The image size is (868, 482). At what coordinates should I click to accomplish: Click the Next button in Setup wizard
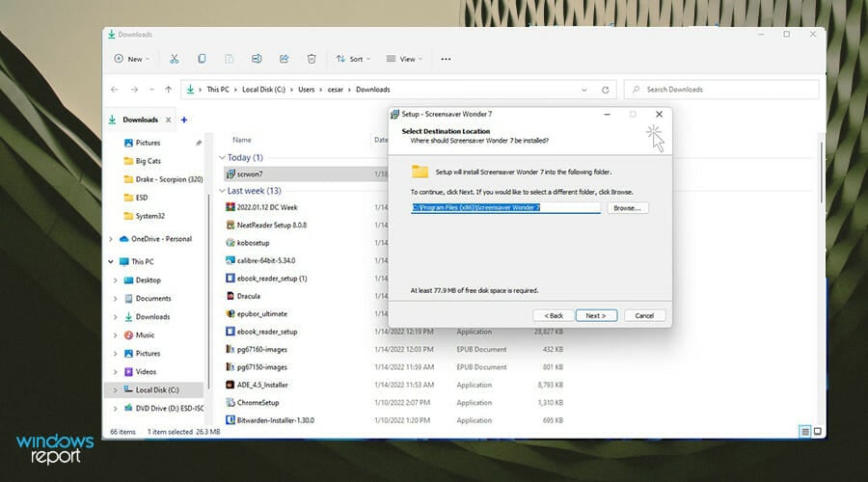pos(596,315)
